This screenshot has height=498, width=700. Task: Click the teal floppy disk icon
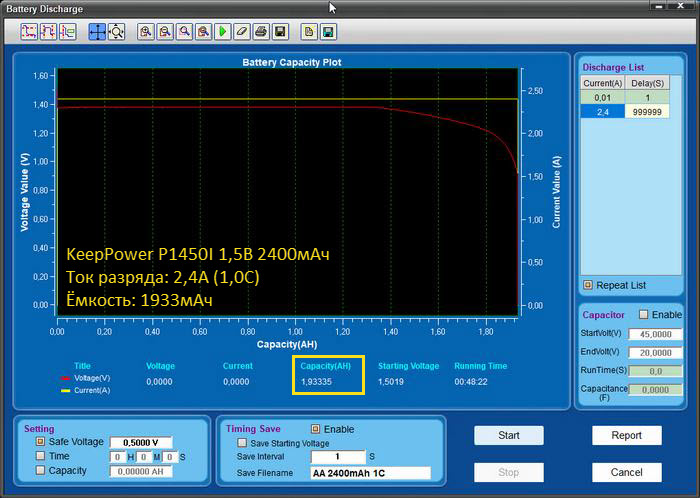tap(327, 32)
